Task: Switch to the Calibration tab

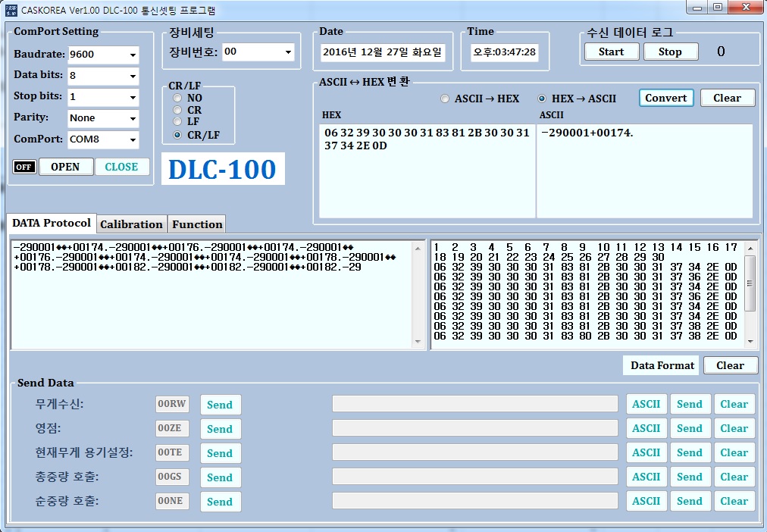Action: 132,224
